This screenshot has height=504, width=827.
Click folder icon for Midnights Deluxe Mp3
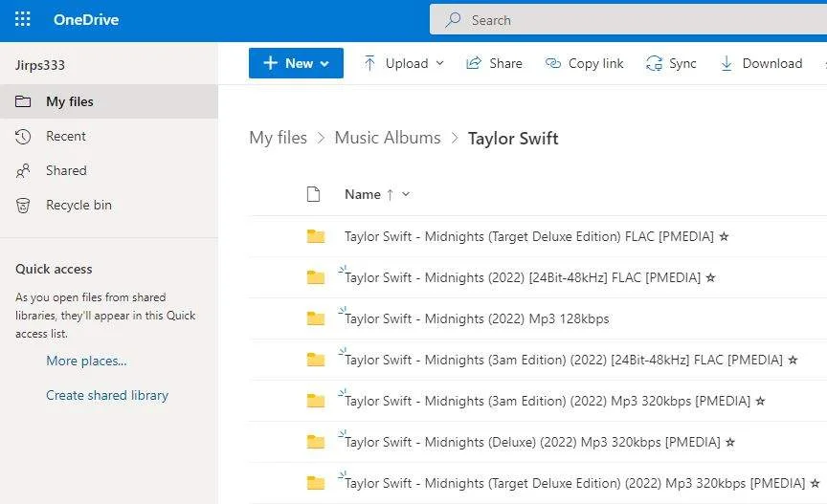(x=316, y=442)
